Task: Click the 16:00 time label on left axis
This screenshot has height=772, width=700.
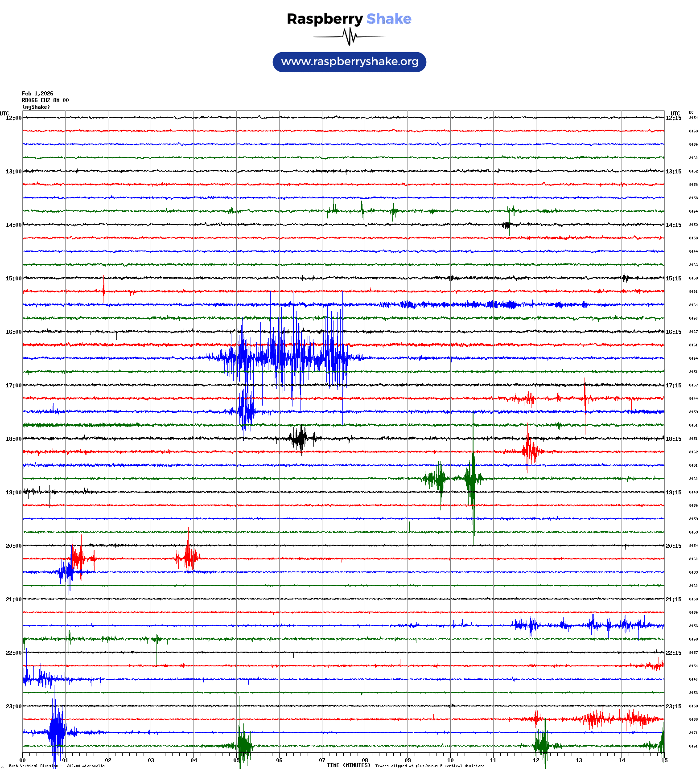Action: tap(13, 332)
